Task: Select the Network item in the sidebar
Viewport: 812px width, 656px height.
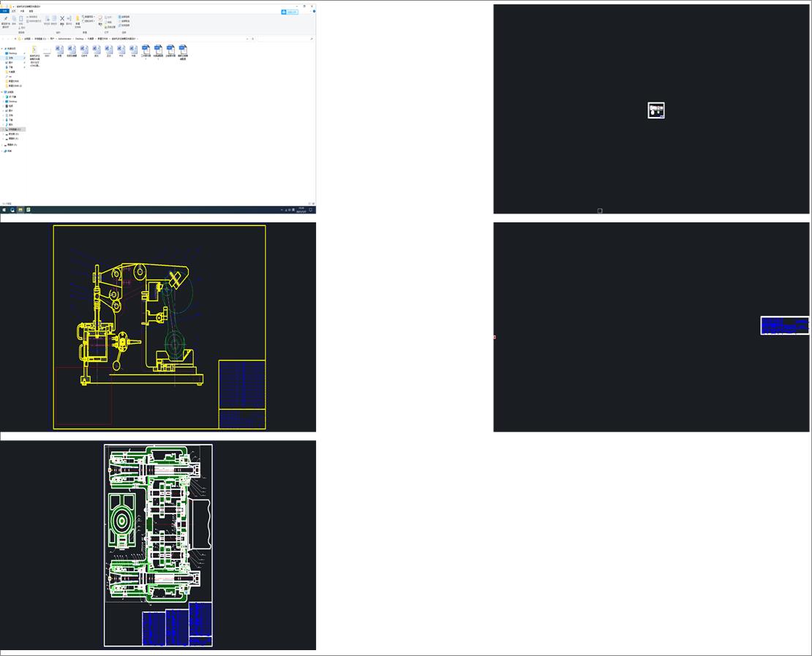Action: click(8, 151)
